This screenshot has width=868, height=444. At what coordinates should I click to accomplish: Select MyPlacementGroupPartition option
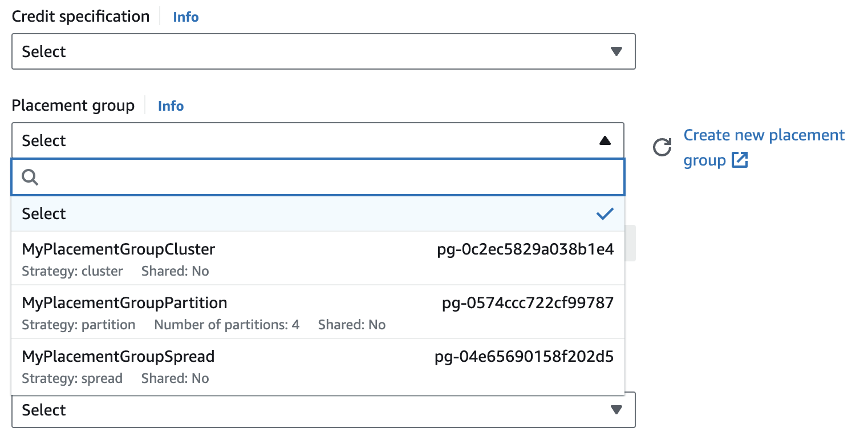point(124,303)
